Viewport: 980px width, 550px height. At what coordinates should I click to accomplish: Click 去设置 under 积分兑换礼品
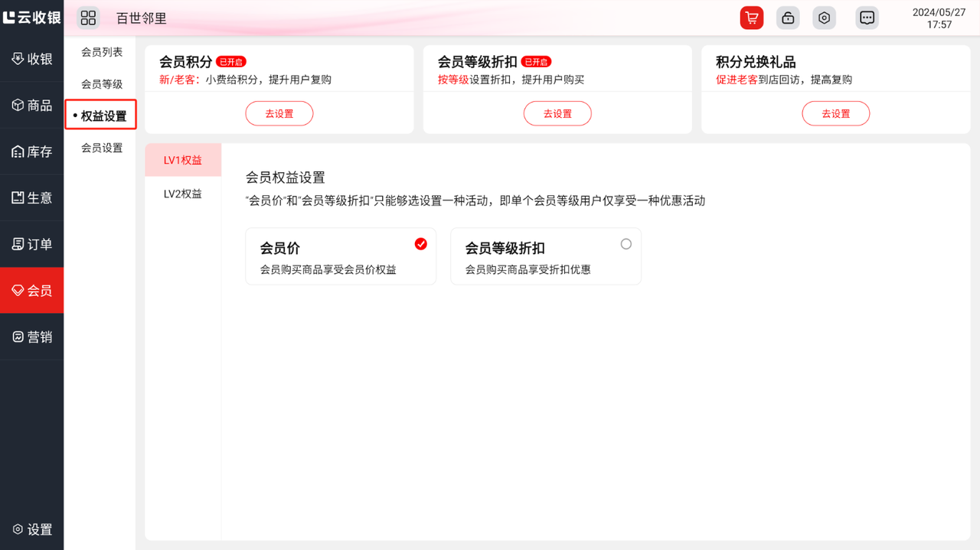(x=835, y=113)
